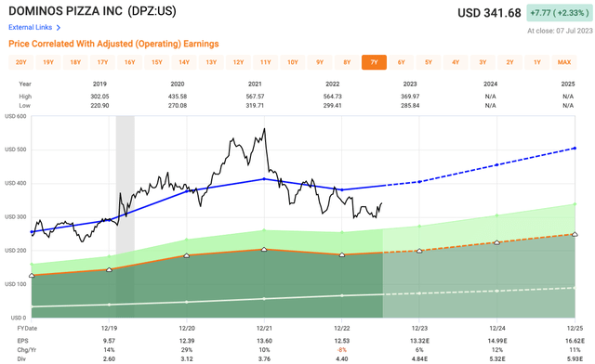Show the MAX time range
This screenshot has height=364, width=595.
[564, 62]
